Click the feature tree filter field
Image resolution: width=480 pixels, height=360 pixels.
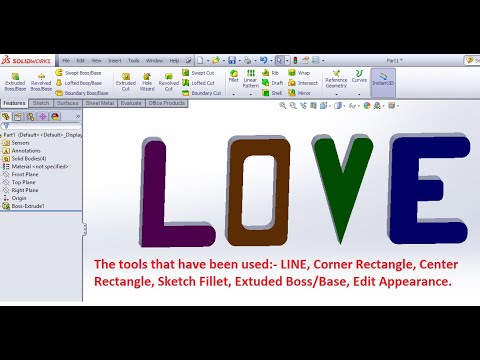coord(41,126)
